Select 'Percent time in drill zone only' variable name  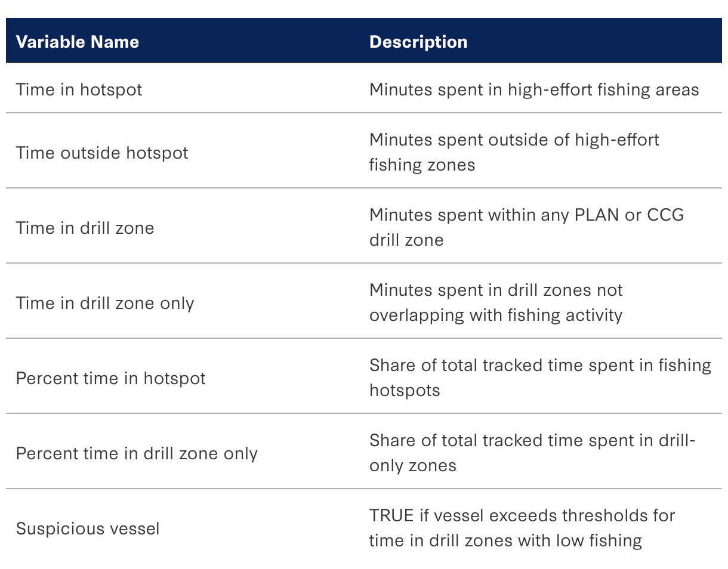point(137,453)
